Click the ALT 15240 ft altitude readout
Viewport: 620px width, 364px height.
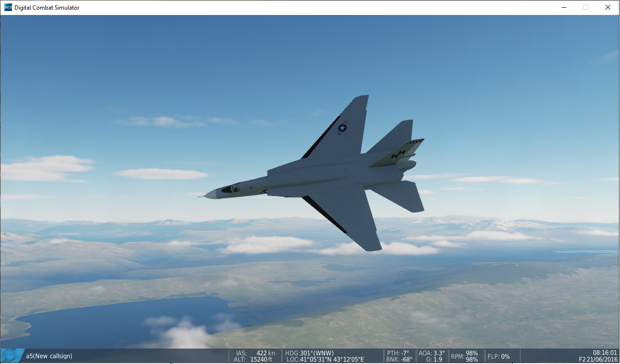[x=255, y=360]
